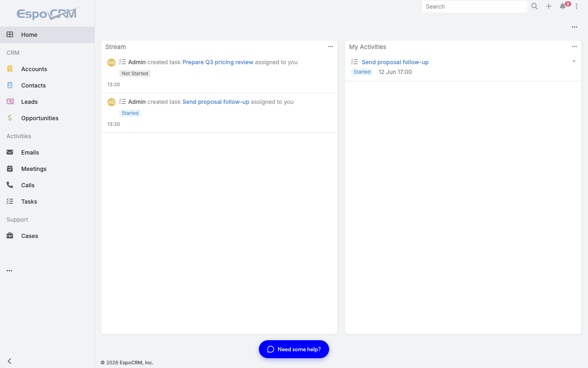Collapse the sidebar with the left arrow
This screenshot has height=368, width=588.
point(9,361)
